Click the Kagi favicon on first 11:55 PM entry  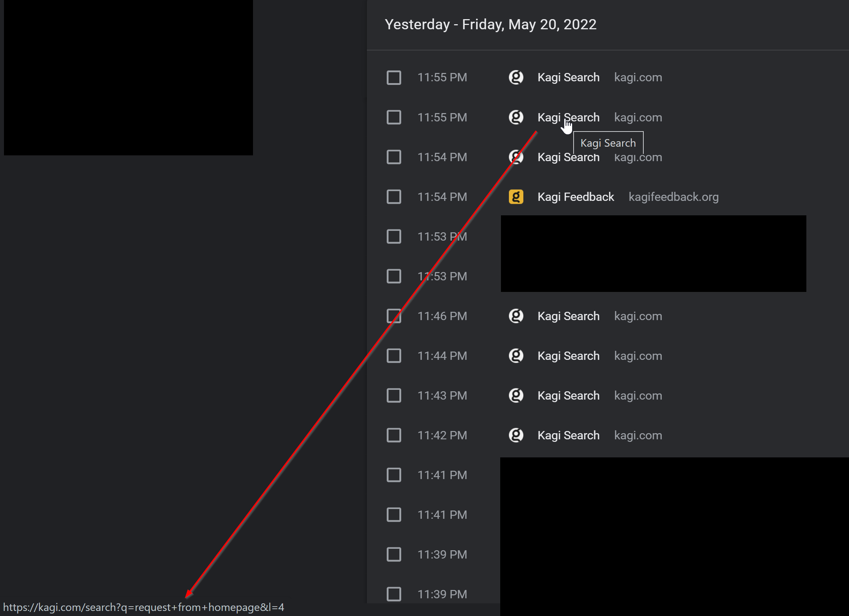[516, 77]
